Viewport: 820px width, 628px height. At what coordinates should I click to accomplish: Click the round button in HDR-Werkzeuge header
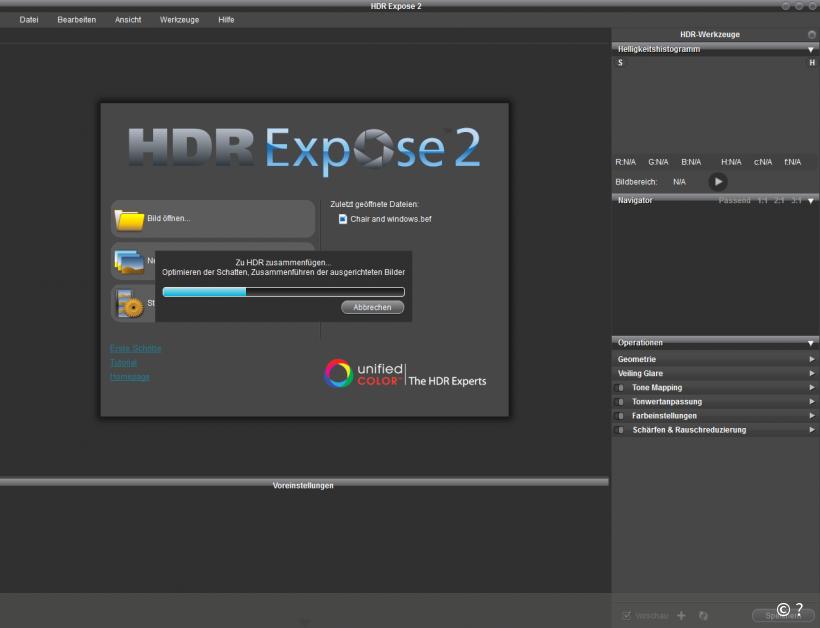(812, 35)
